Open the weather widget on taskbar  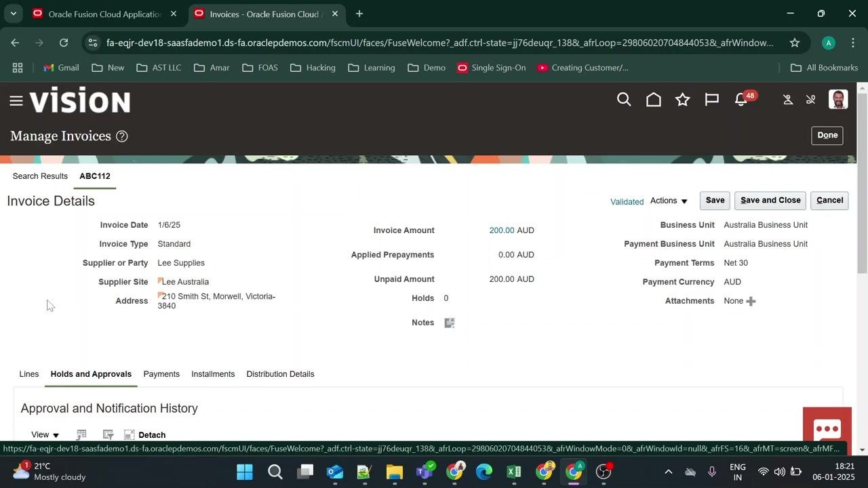point(50,472)
